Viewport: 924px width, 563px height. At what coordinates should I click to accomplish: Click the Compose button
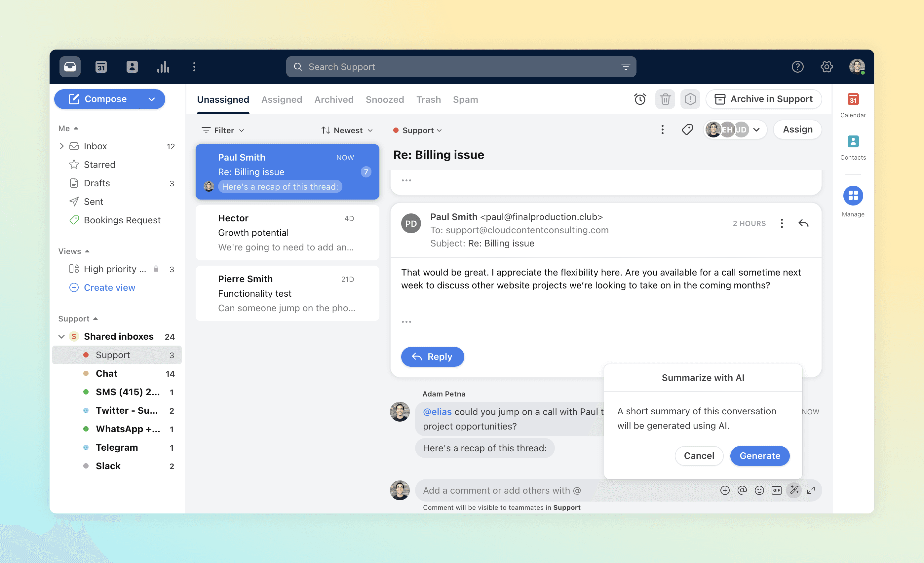pos(98,99)
